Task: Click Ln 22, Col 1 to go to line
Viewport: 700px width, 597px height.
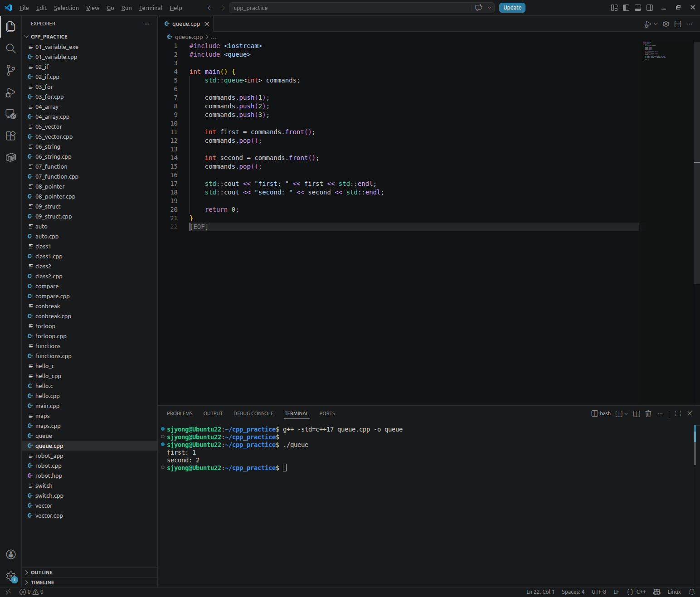Action: (x=540, y=592)
